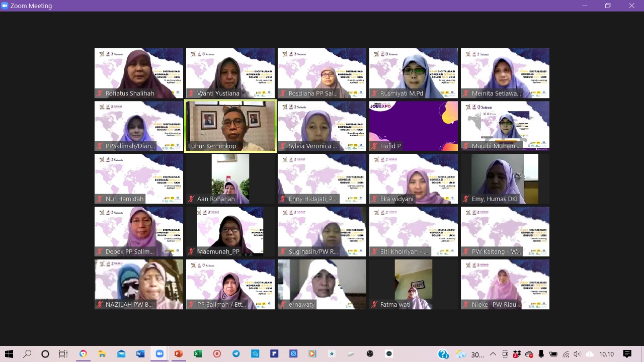Open Word from the taskbar
The image size is (644, 362).
140,354
